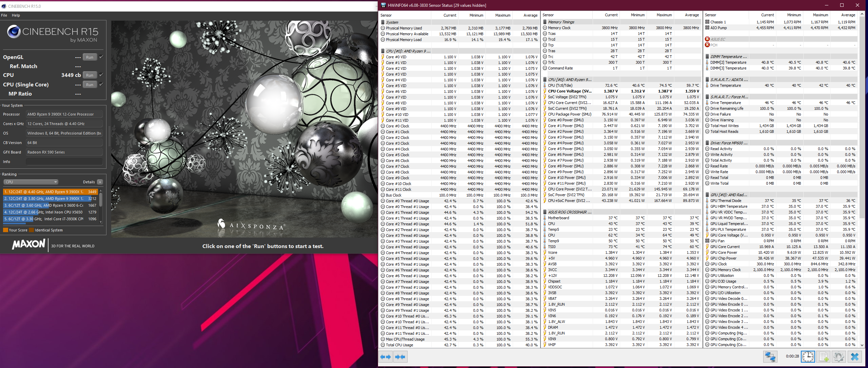Click the red X ASUS EC sensor icon
Viewport: 868px width, 368px height.
pos(707,39)
